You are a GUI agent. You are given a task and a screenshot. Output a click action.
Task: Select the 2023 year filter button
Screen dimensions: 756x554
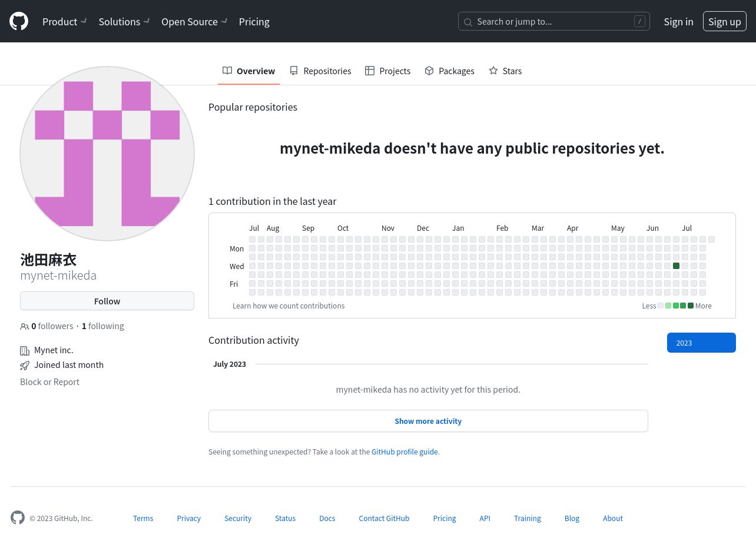click(x=701, y=343)
